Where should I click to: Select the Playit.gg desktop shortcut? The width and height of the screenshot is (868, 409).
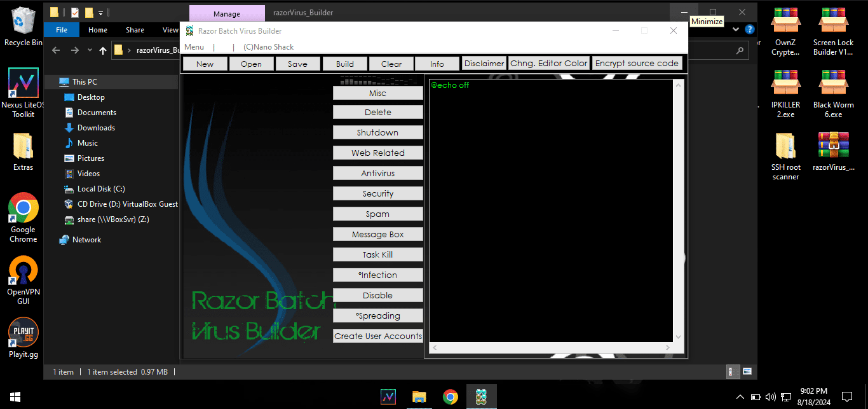click(x=23, y=338)
